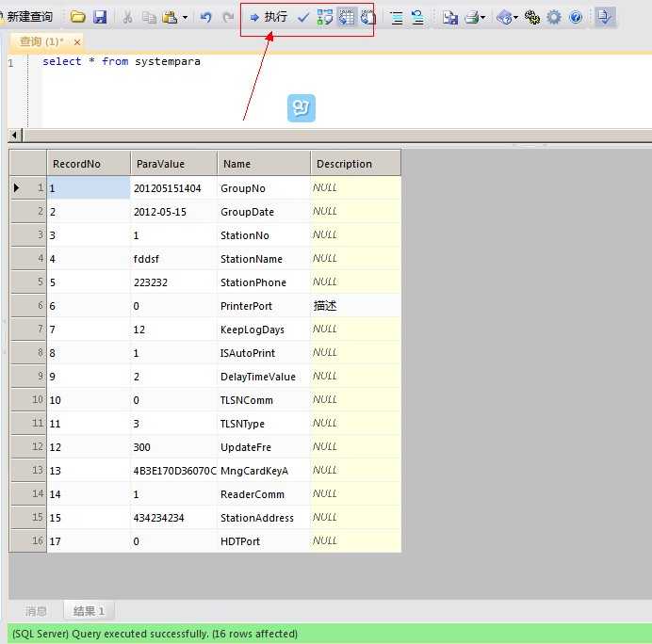652x644 pixels.
Task: Click the query executed successfully status message
Action: pyautogui.click(x=155, y=634)
